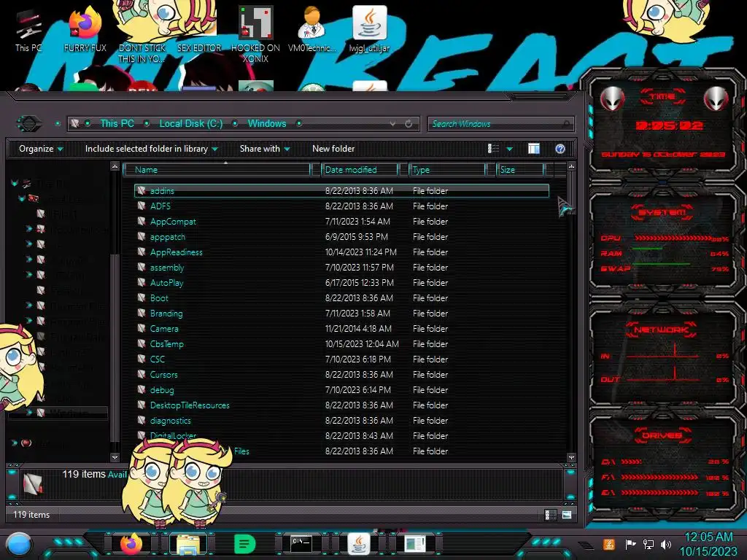Select the ADFS folder

[341, 206]
